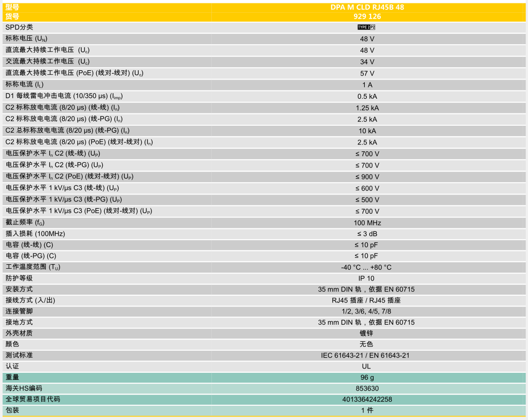
Task: Select the 96 g weight value
Action: pos(367,378)
